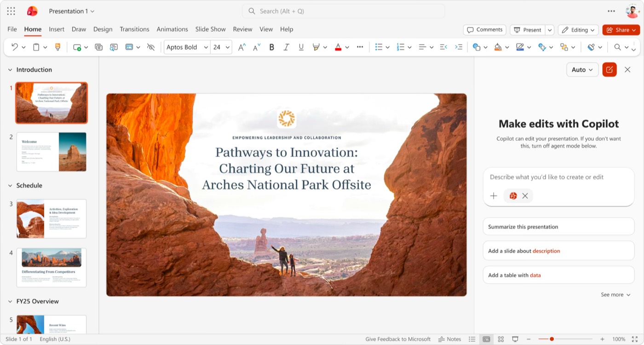Select the Format Painter brush
Screen dimensions: 644x345
(x=57, y=47)
